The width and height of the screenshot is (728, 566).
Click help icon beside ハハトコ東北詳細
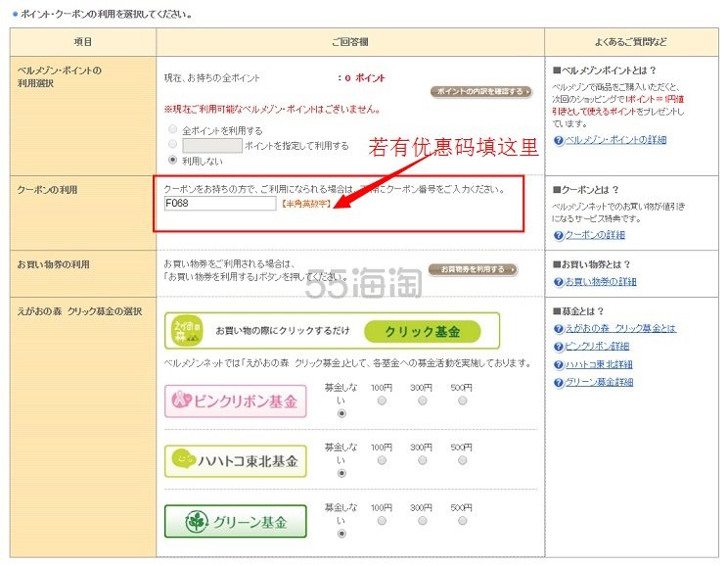[559, 365]
